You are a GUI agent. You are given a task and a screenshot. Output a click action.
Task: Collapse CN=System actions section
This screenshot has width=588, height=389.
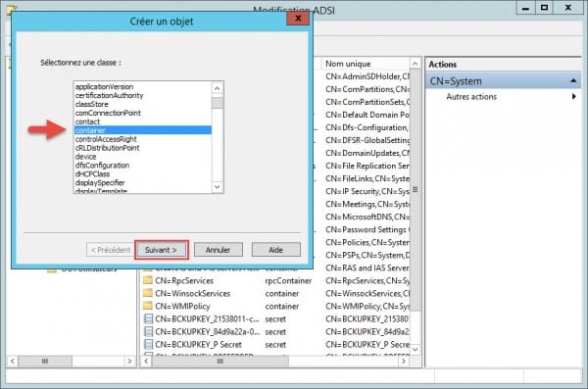click(x=573, y=81)
